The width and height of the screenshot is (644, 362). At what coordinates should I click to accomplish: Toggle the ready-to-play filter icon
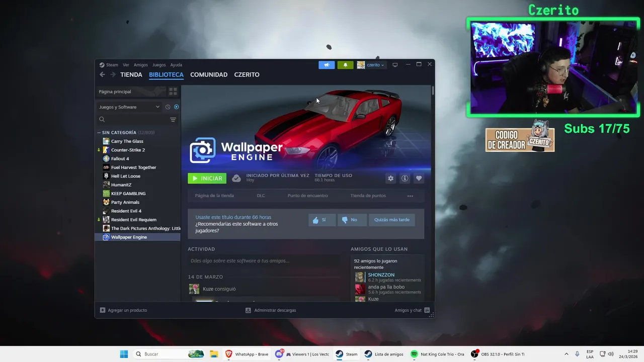click(x=176, y=107)
